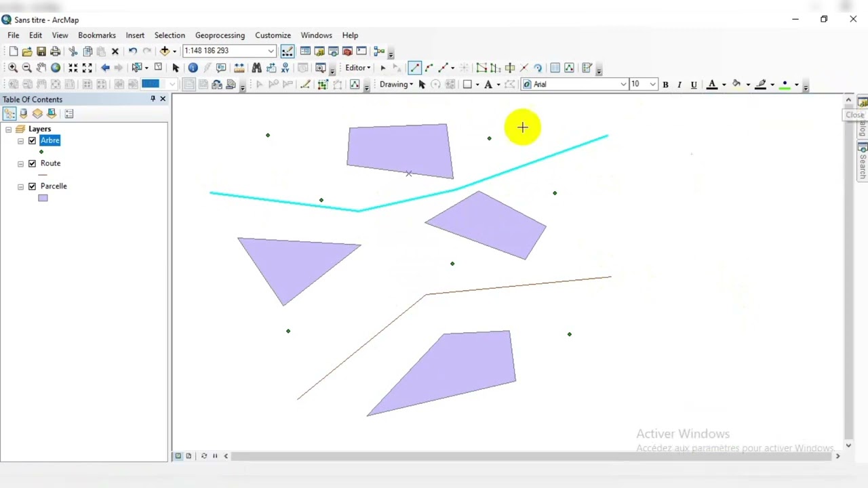The width and height of the screenshot is (868, 488).
Task: Switch to List By Drawing Order
Action: (9, 114)
